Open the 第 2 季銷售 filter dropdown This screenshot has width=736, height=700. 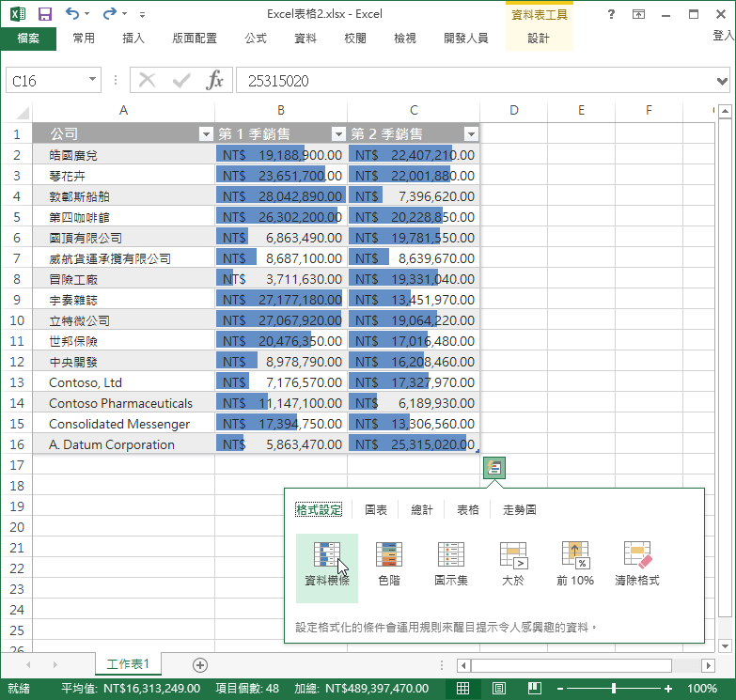click(471, 134)
